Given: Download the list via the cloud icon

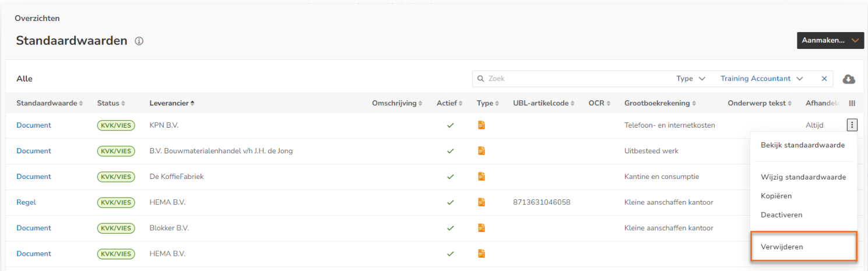Looking at the screenshot, I should tap(849, 79).
